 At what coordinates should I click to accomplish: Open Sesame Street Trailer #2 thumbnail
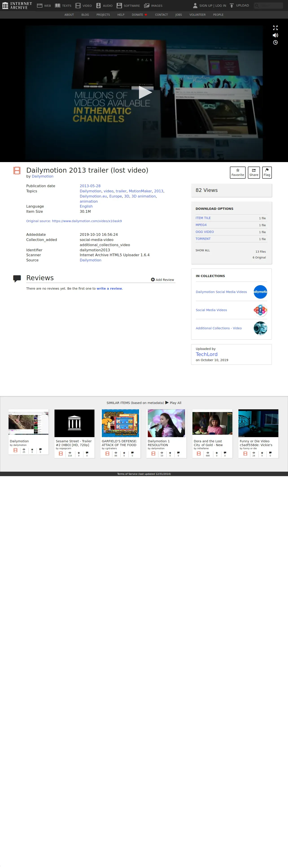(x=74, y=423)
